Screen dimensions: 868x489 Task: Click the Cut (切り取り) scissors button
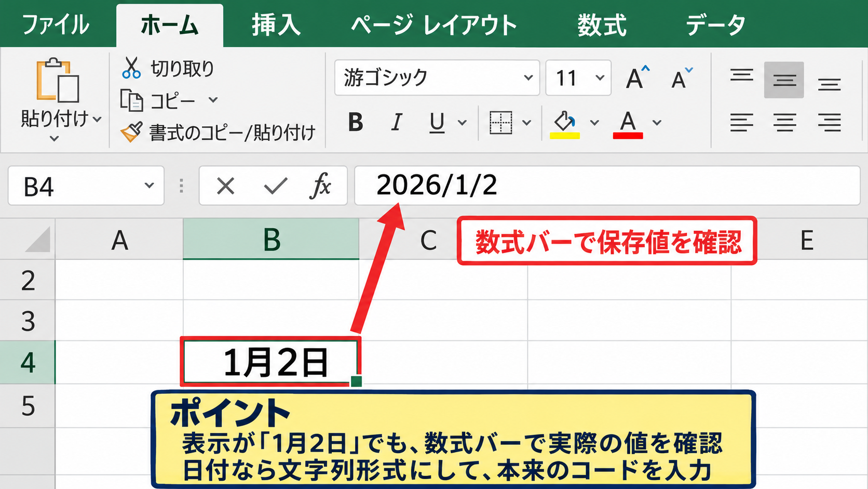pos(168,69)
